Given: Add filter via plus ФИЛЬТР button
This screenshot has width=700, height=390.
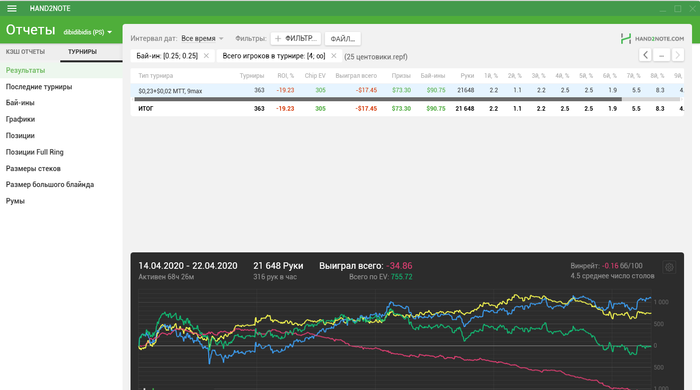Looking at the screenshot, I should [x=296, y=39].
